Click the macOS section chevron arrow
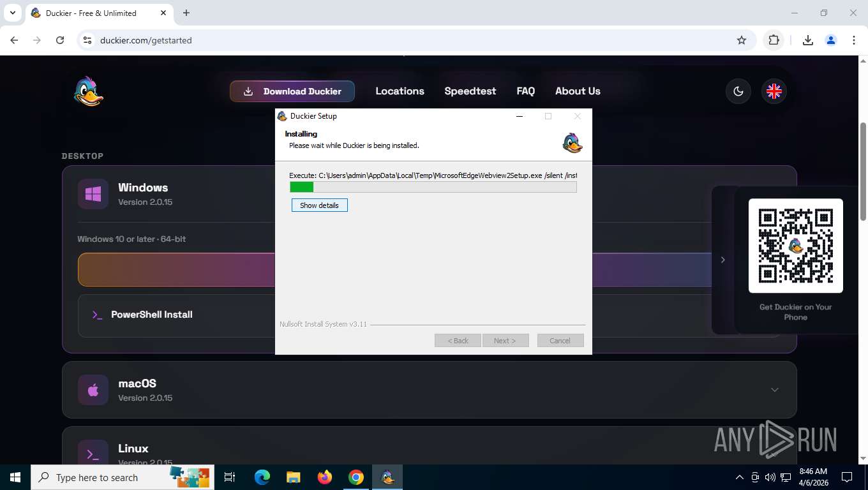The image size is (868, 490). click(774, 390)
